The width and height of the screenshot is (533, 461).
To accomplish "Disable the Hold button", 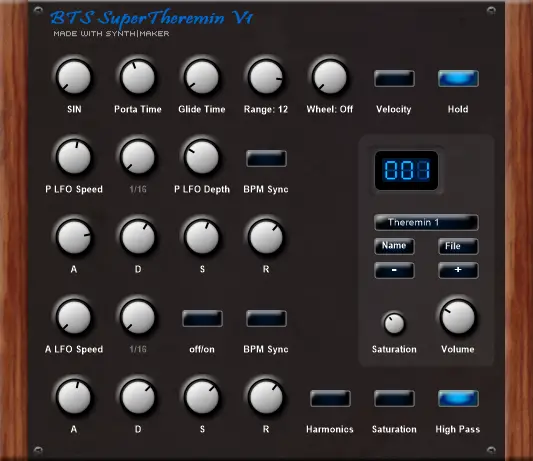I will 458,79.
